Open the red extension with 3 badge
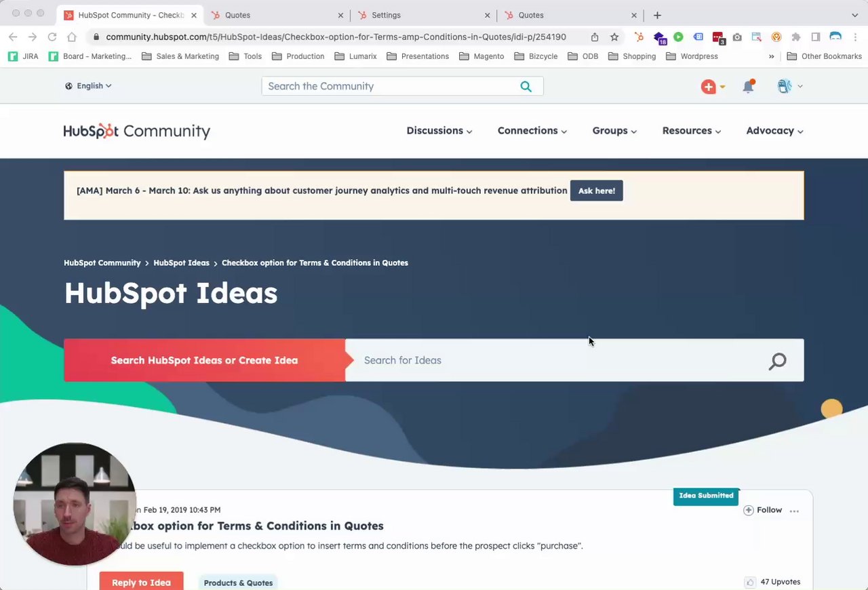Image resolution: width=868 pixels, height=590 pixels. (718, 38)
